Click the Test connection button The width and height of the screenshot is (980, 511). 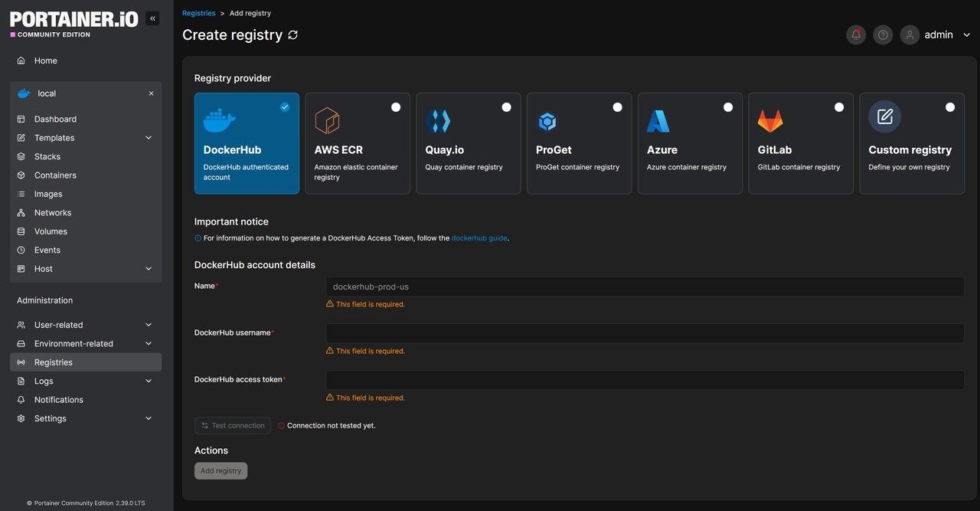pyautogui.click(x=233, y=425)
